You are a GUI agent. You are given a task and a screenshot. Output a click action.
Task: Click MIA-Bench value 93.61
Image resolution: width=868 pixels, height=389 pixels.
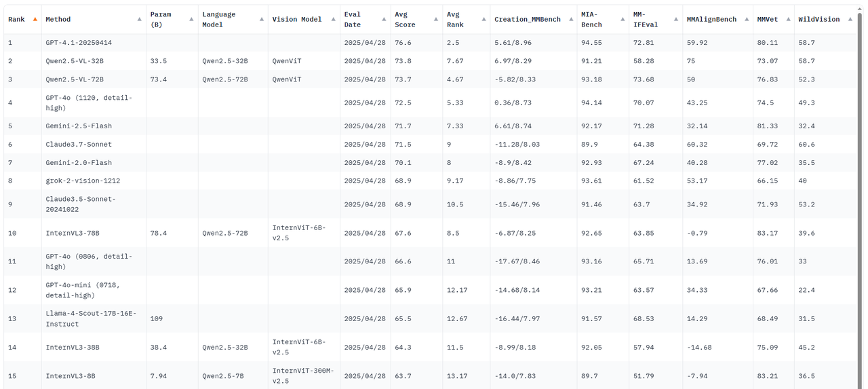[591, 181]
